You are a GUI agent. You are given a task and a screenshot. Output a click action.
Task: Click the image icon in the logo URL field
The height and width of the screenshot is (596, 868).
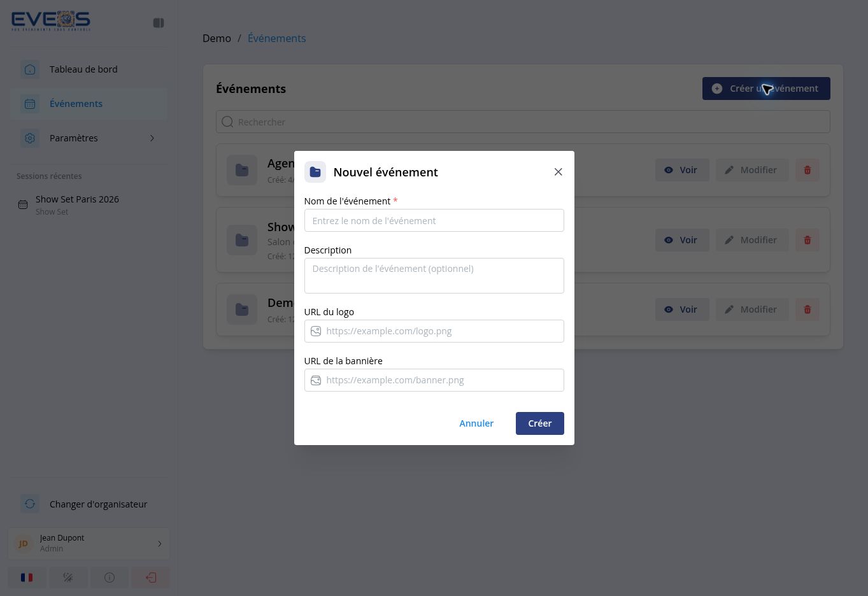(316, 331)
